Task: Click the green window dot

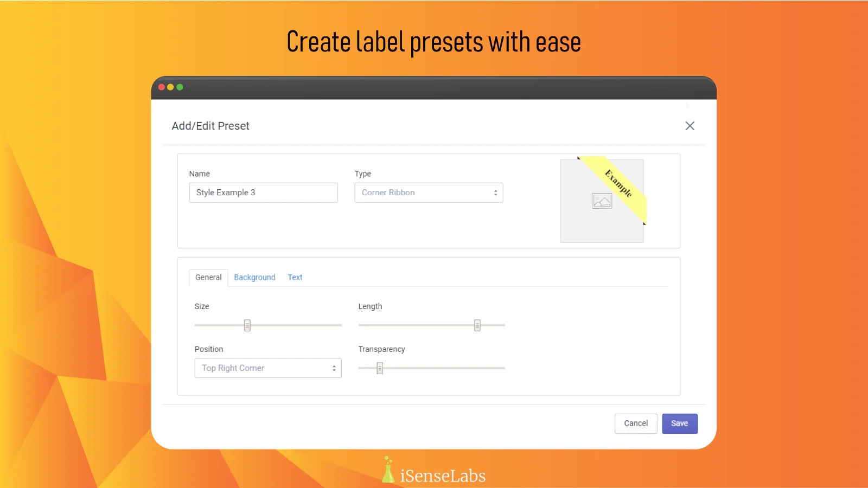Action: 180,87
